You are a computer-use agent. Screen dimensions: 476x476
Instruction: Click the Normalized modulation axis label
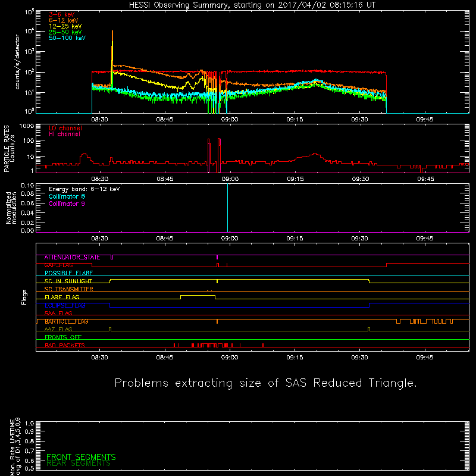[x=11, y=208]
